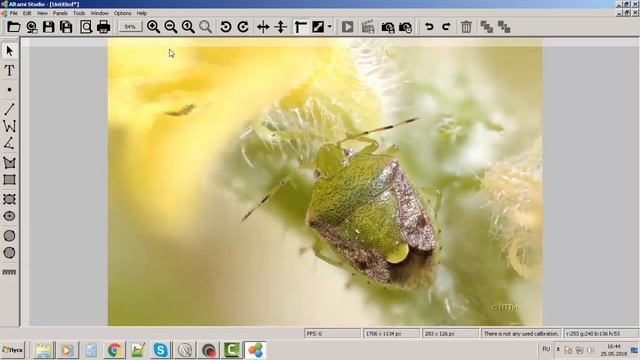640x360 pixels.
Task: Open the Windows Start (Пуск) button
Action: 13,350
